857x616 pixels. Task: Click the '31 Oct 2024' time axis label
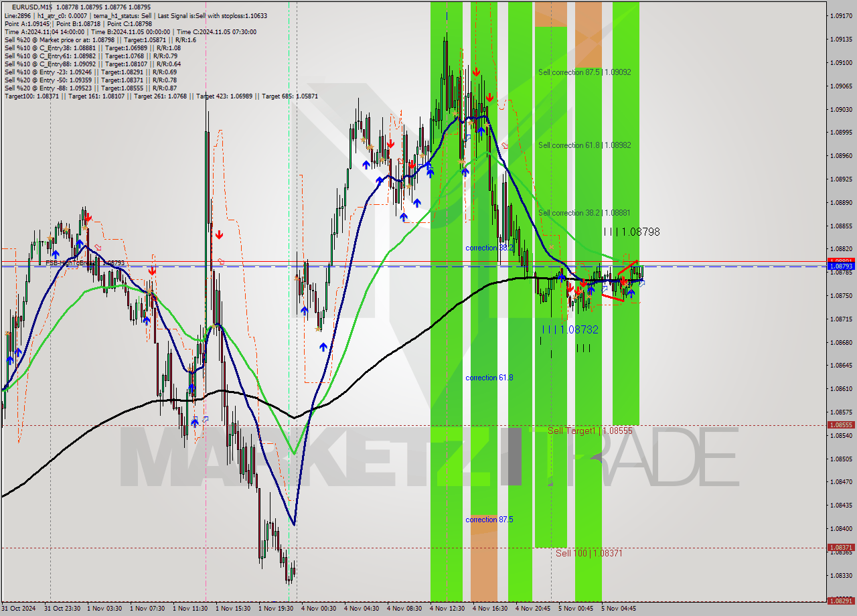coord(19,609)
